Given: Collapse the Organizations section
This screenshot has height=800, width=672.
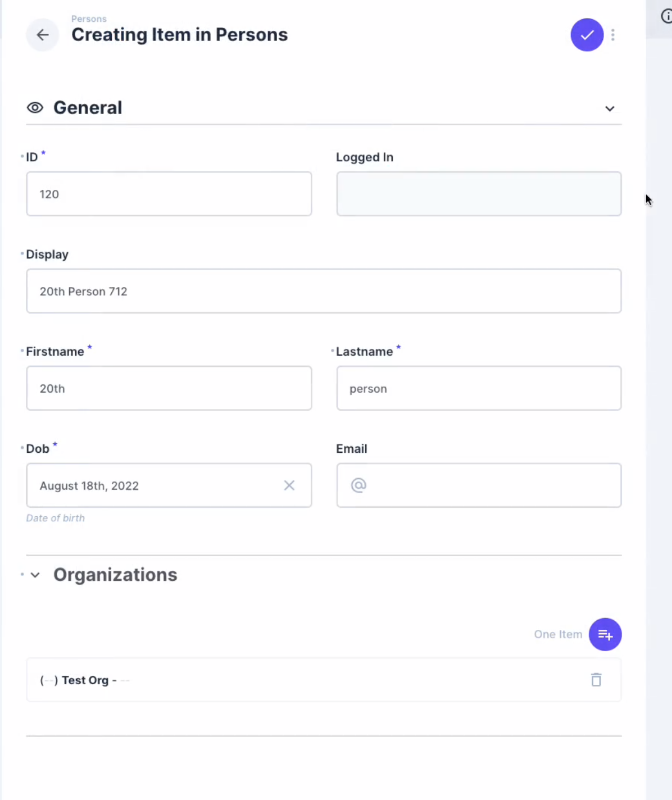Looking at the screenshot, I should point(35,575).
